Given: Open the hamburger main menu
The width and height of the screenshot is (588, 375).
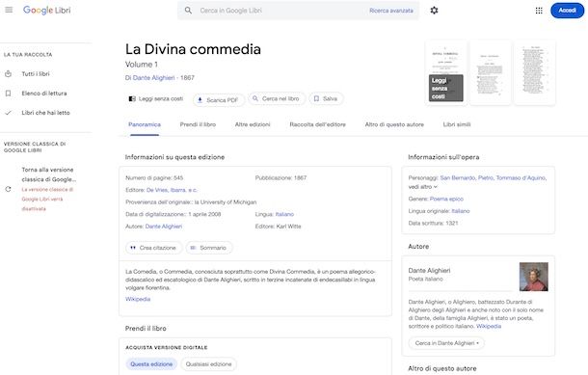Looking at the screenshot, I should click(x=9, y=10).
